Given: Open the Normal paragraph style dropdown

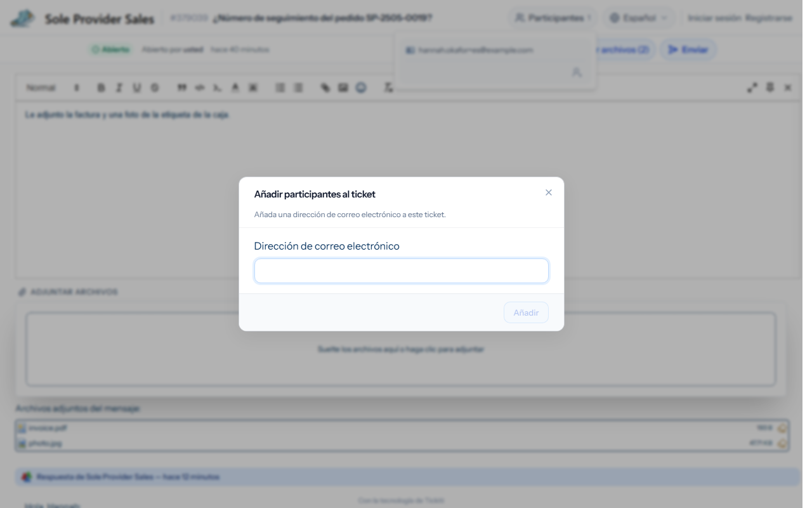Looking at the screenshot, I should (53, 88).
